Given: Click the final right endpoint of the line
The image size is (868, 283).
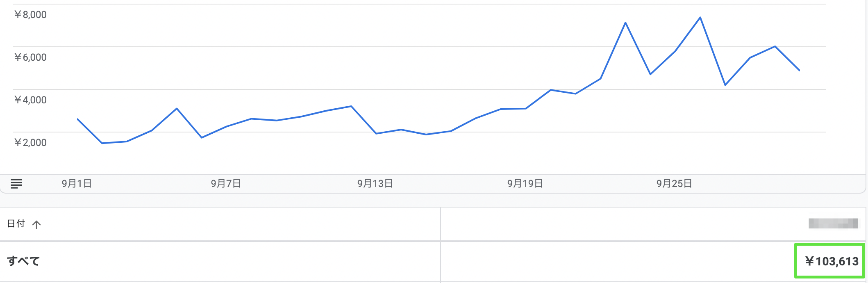Looking at the screenshot, I should pos(800,71).
